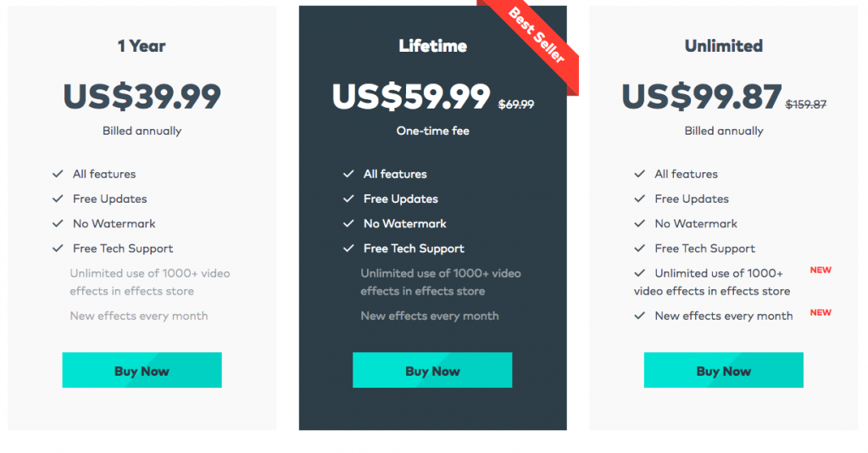Click checkmark beside Free Tech Support in 1 Year

point(58,249)
